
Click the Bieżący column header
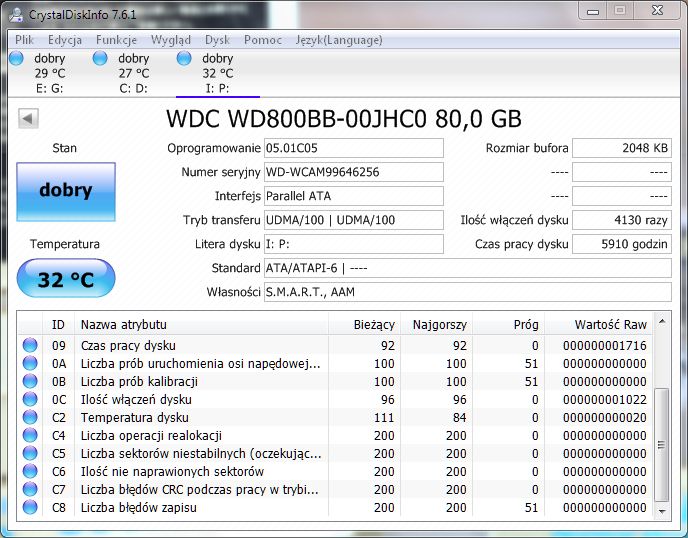coord(365,325)
